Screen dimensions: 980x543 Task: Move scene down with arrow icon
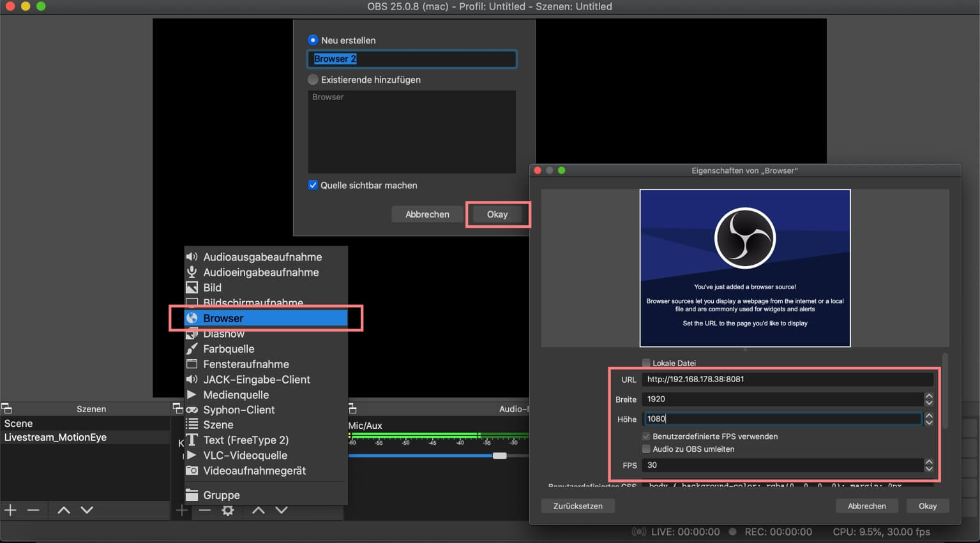point(87,510)
